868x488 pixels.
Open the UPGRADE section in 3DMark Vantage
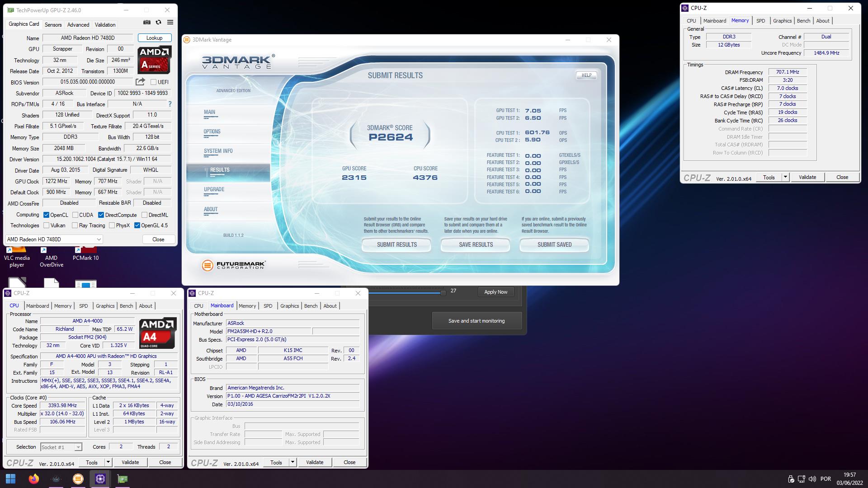[x=214, y=190]
